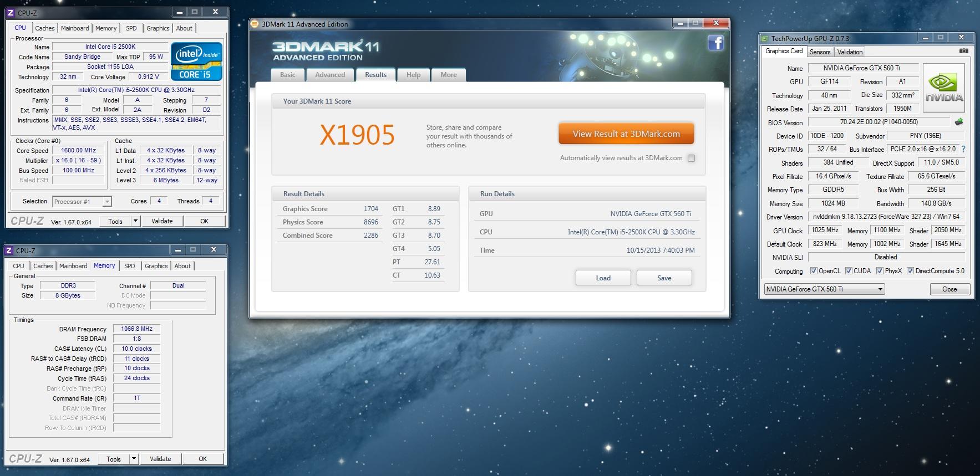Click Tools button in top CPU-Z
980x476 pixels.
click(115, 221)
